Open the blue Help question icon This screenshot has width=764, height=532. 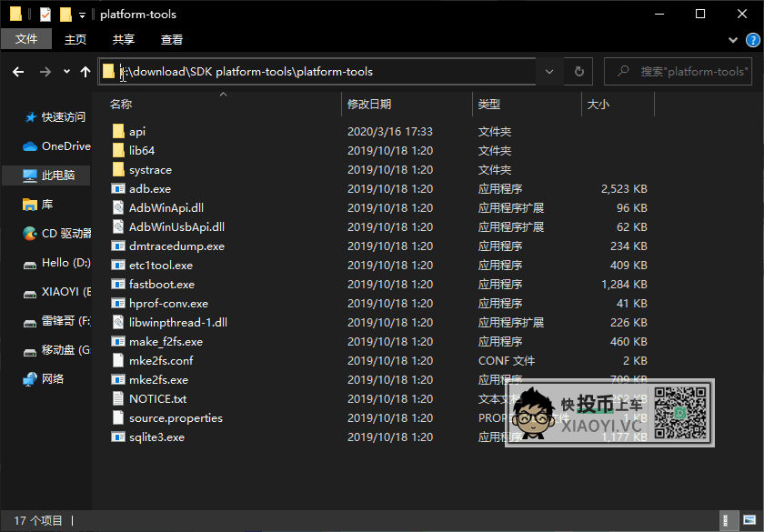pos(753,40)
